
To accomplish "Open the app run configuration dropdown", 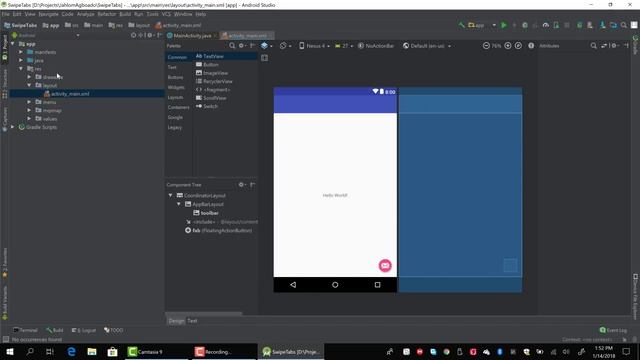I will (482, 25).
